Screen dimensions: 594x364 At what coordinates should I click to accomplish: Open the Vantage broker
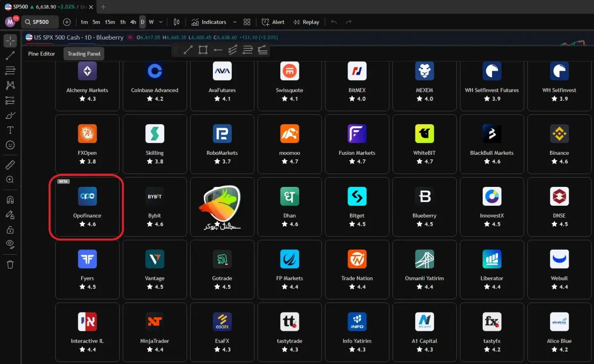pyautogui.click(x=154, y=270)
